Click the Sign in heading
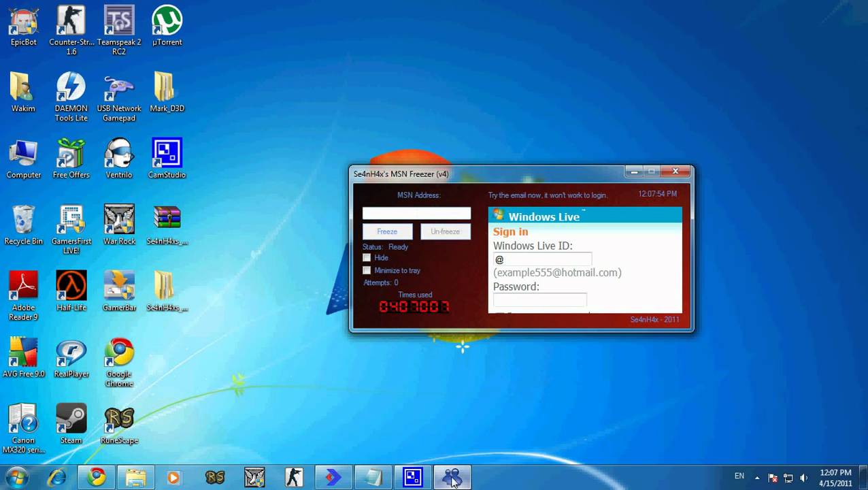 [510, 231]
